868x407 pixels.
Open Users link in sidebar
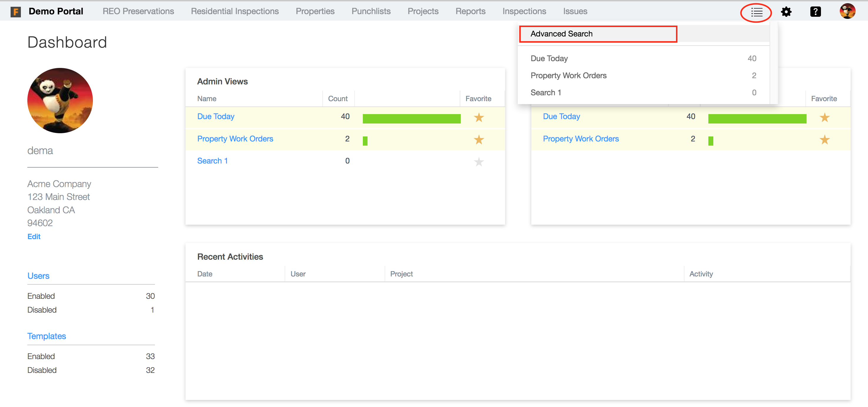click(x=39, y=276)
